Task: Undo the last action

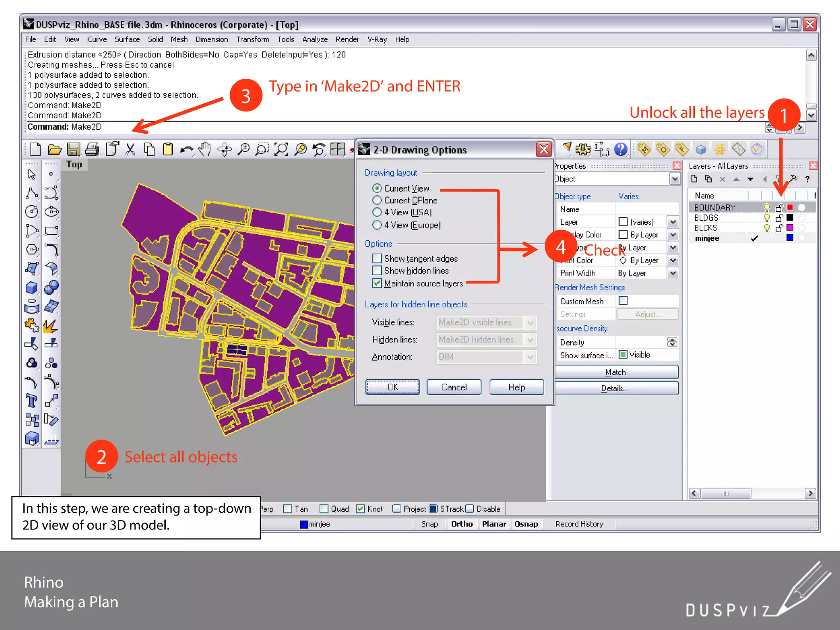Action: click(187, 150)
